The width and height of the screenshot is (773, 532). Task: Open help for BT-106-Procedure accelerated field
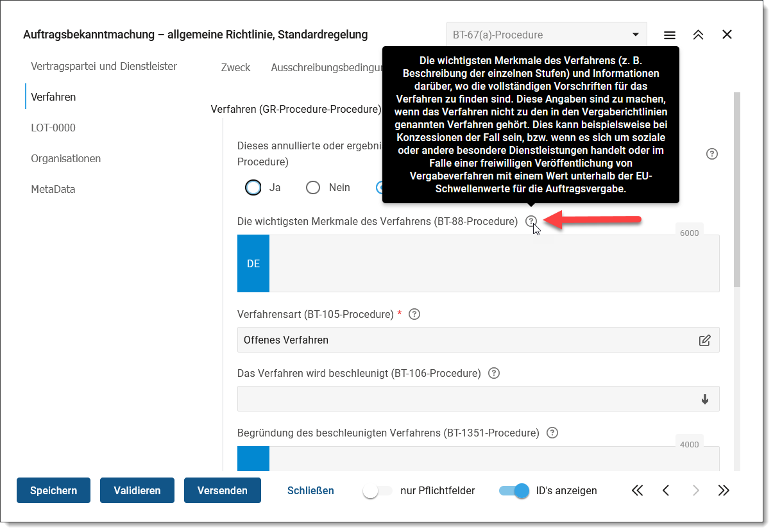coord(493,373)
